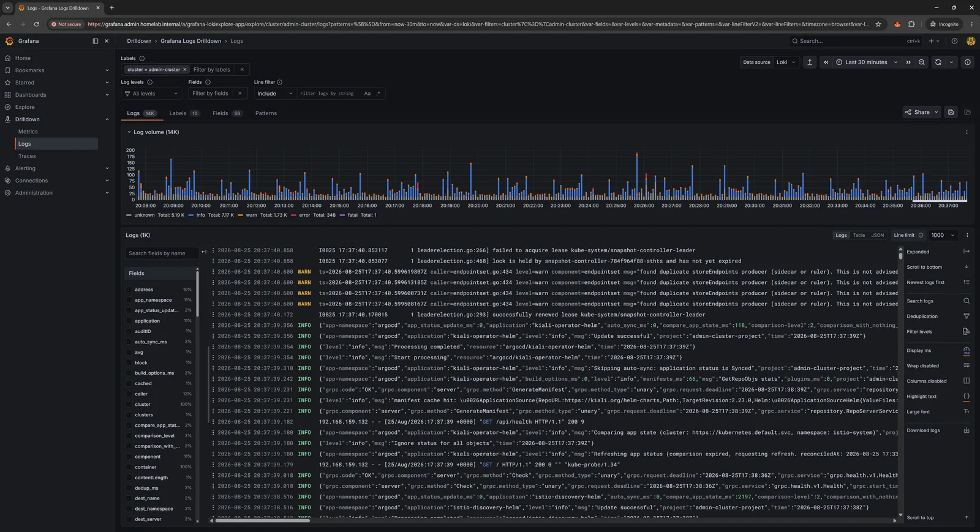This screenshot has height=532, width=980.
Task: Open the refresh interval dropdown
Action: tap(951, 62)
